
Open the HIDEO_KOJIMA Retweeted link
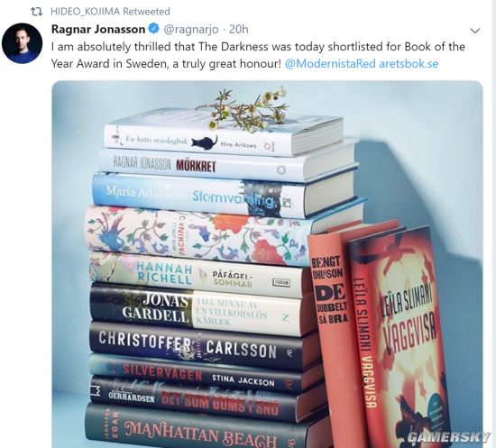pos(110,12)
